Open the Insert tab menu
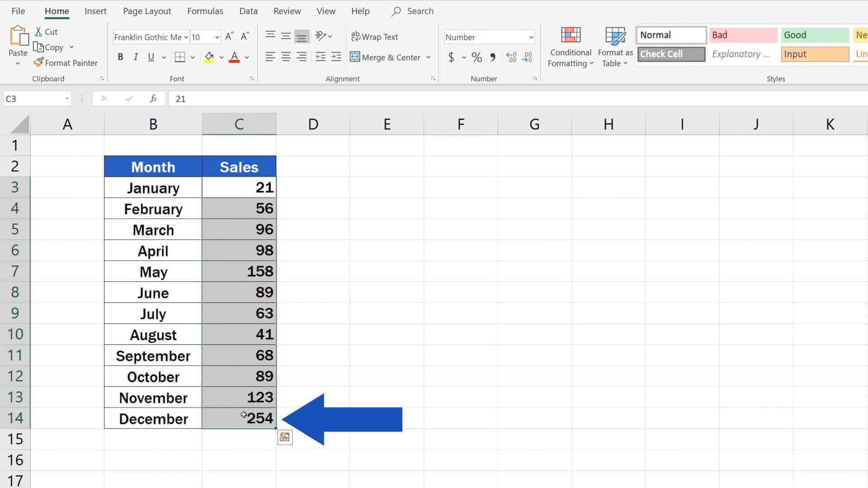 click(95, 11)
